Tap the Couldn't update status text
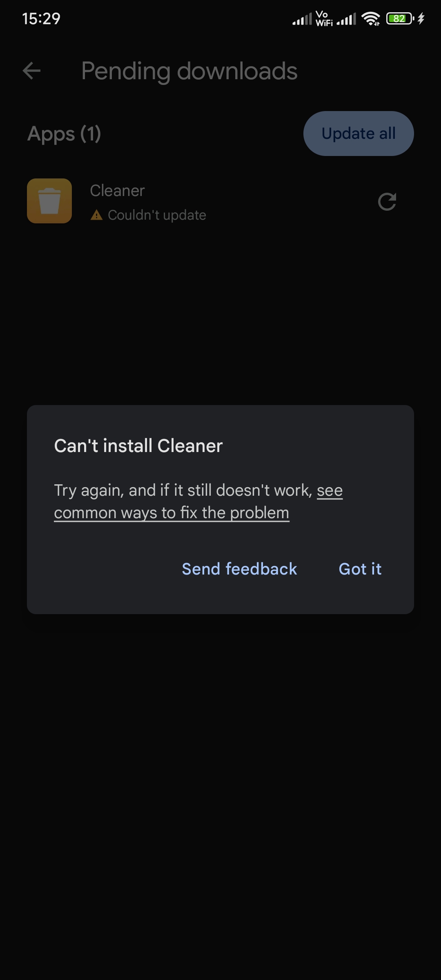 157,215
